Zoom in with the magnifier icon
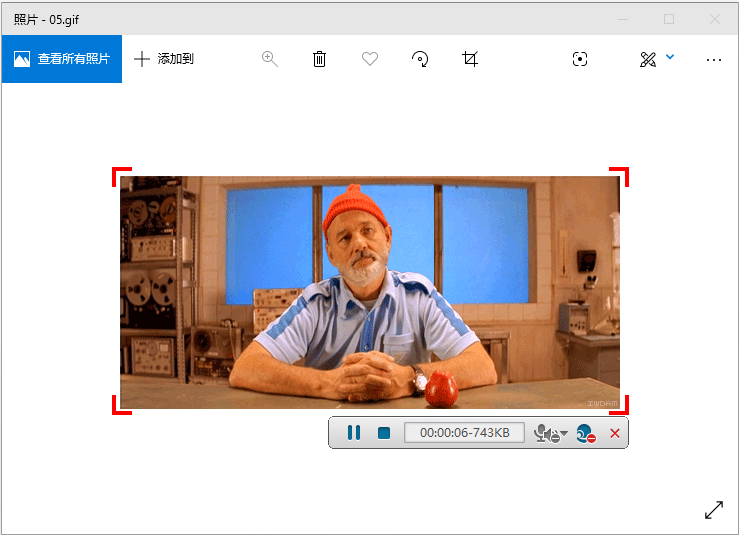This screenshot has height=535, width=739. coord(270,59)
